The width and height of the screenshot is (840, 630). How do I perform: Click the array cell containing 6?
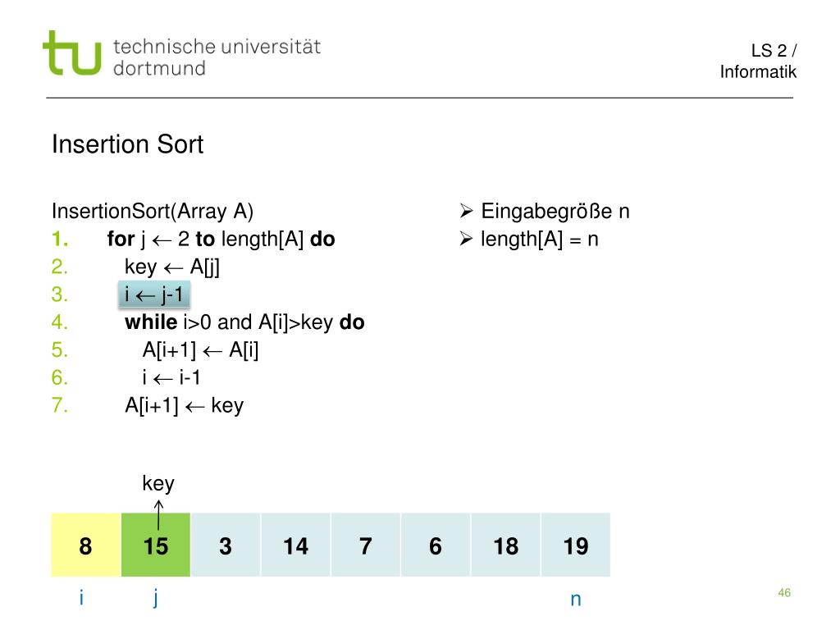pos(436,545)
